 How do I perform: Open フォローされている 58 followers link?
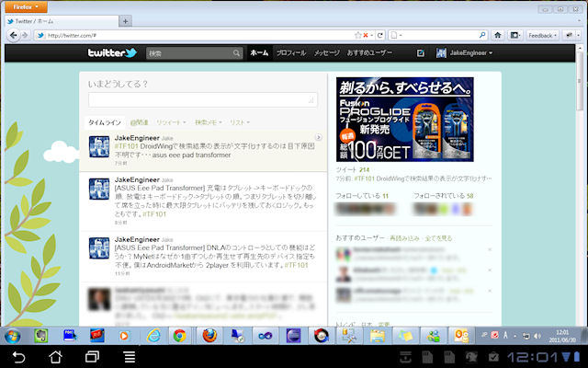point(443,196)
